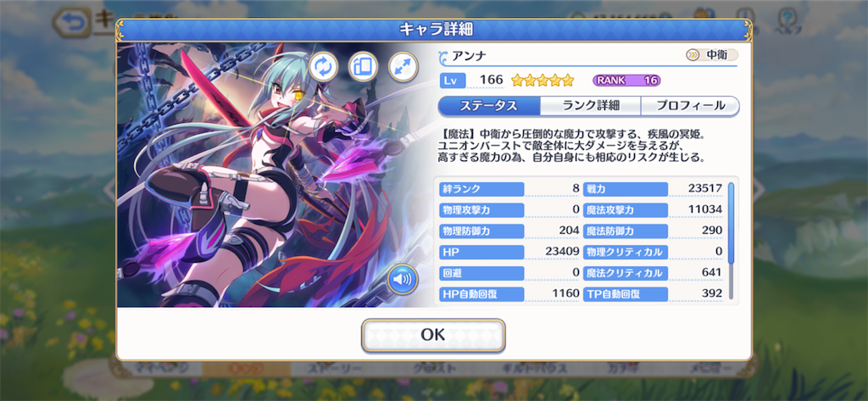Click the back arrow in header
The image size is (868, 401).
click(x=71, y=23)
